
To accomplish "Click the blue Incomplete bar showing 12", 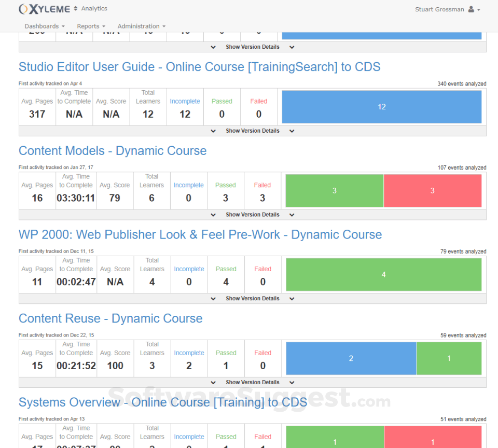I will tap(382, 107).
